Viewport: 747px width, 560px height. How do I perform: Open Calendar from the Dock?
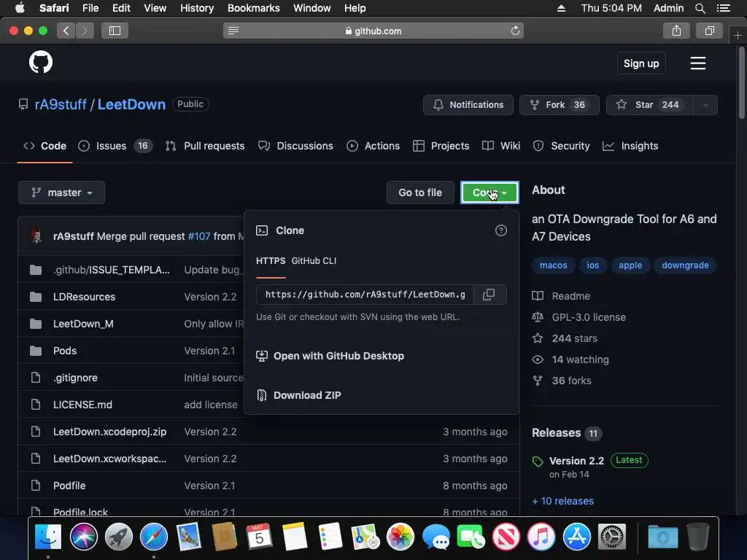(x=259, y=536)
